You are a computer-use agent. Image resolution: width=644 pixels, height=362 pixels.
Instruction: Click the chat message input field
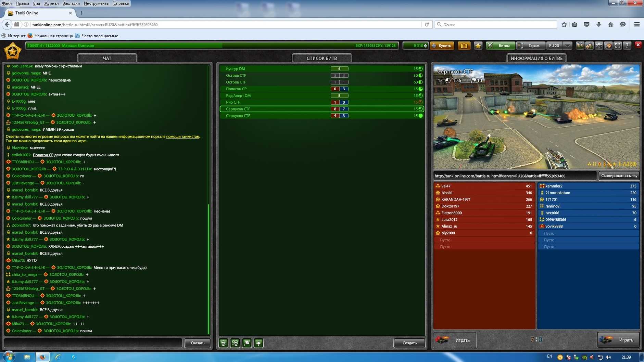point(93,343)
